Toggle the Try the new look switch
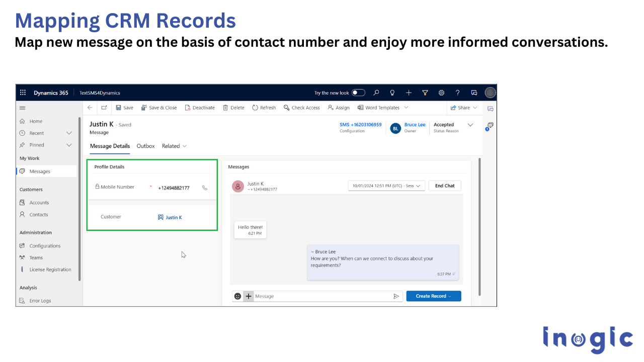This screenshot has width=644, height=362. tap(358, 93)
